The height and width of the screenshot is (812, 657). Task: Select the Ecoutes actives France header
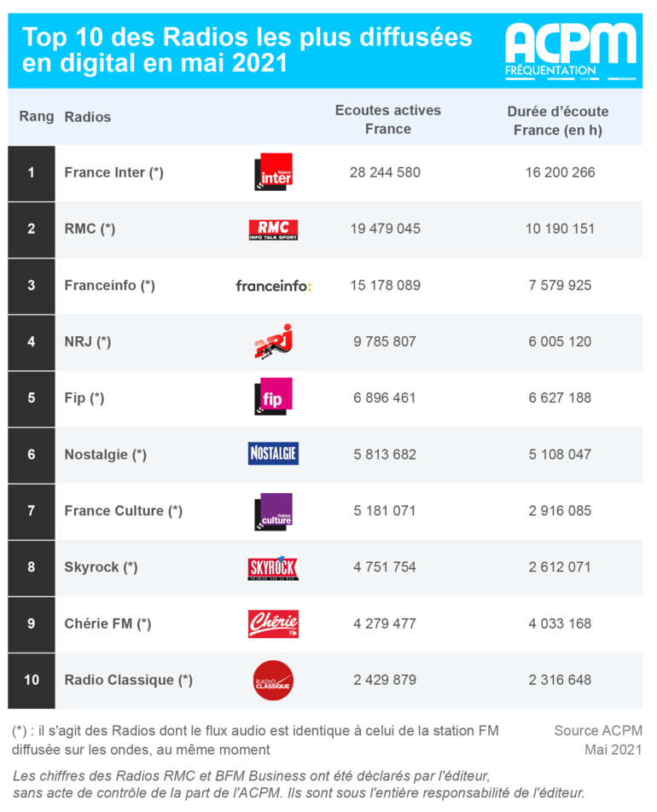pyautogui.click(x=388, y=119)
